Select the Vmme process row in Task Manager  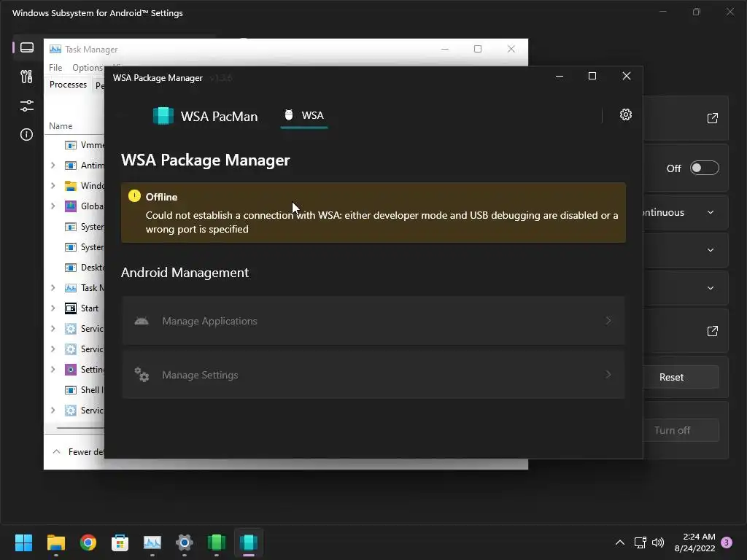[x=75, y=145]
